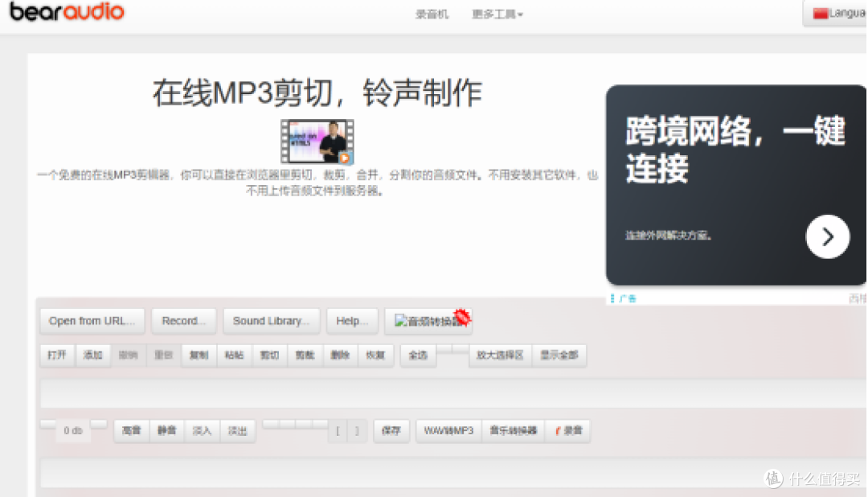Click the 录音 button with red icon

coord(568,430)
